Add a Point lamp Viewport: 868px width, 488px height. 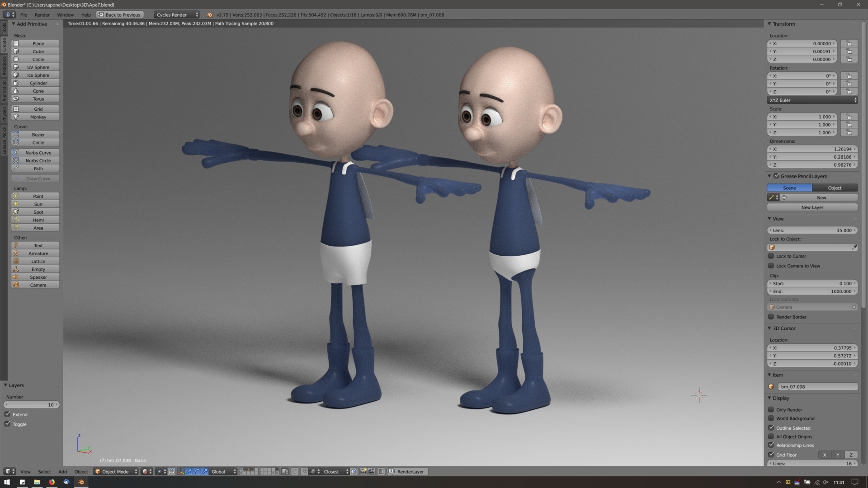35,196
